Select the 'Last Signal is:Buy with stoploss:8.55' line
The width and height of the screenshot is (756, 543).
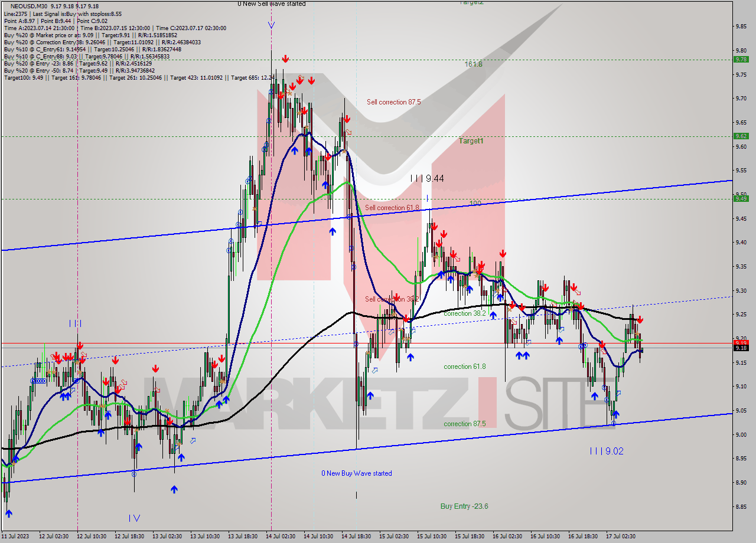76,14
